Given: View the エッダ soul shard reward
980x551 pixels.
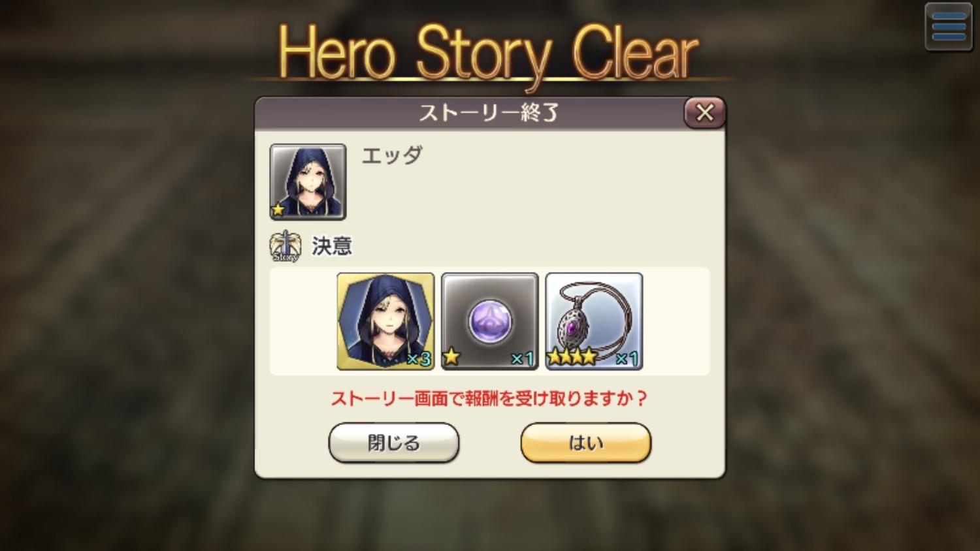Looking at the screenshot, I should (x=385, y=321).
